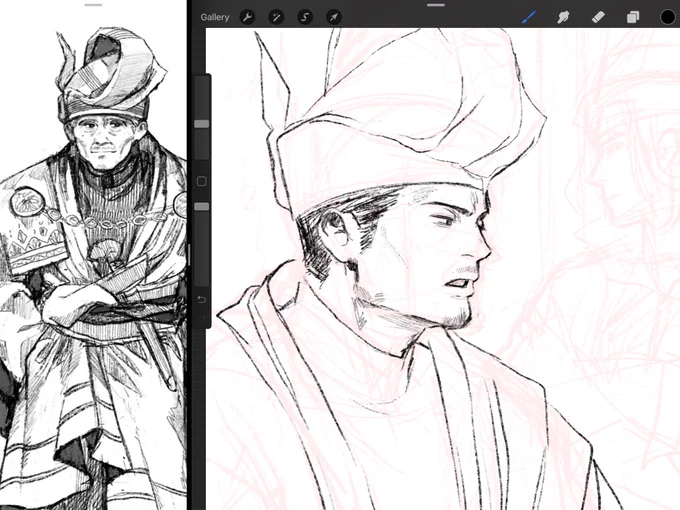Open the Adjustments magic wand menu
This screenshot has width=680, height=510.
(x=276, y=17)
